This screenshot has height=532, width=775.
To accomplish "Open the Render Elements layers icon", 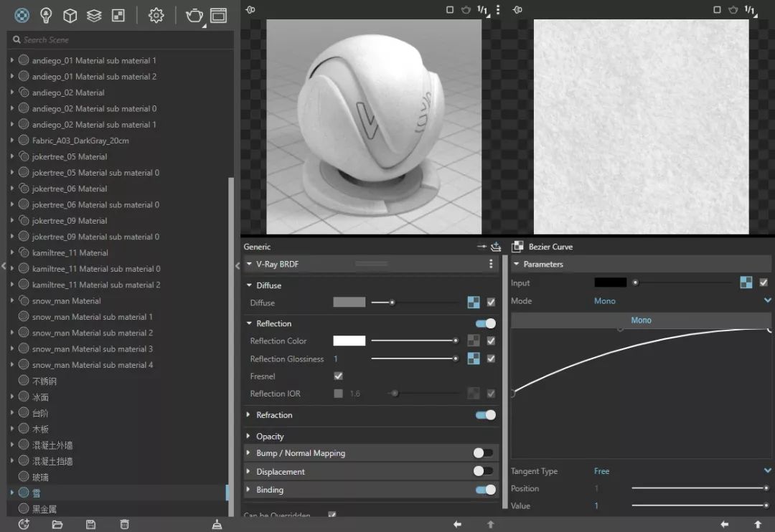I will click(x=94, y=15).
